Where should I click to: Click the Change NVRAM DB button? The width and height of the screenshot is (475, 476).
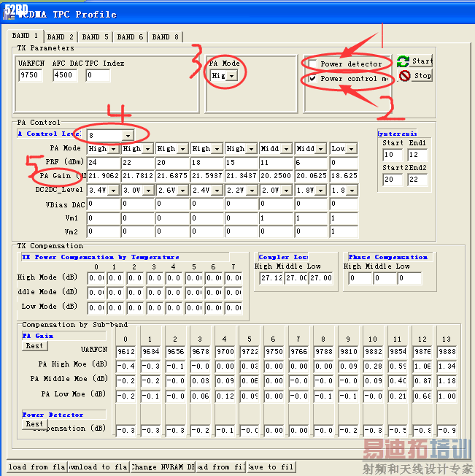pyautogui.click(x=163, y=467)
